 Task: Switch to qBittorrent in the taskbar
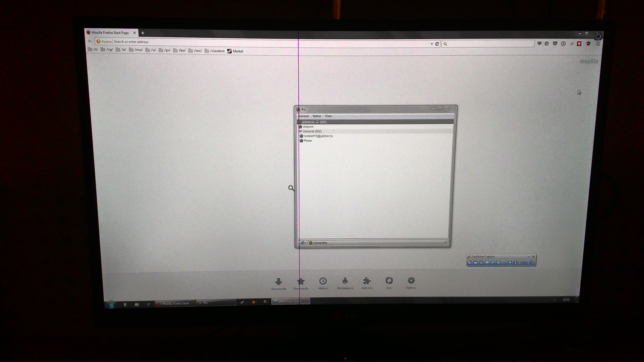(290, 301)
